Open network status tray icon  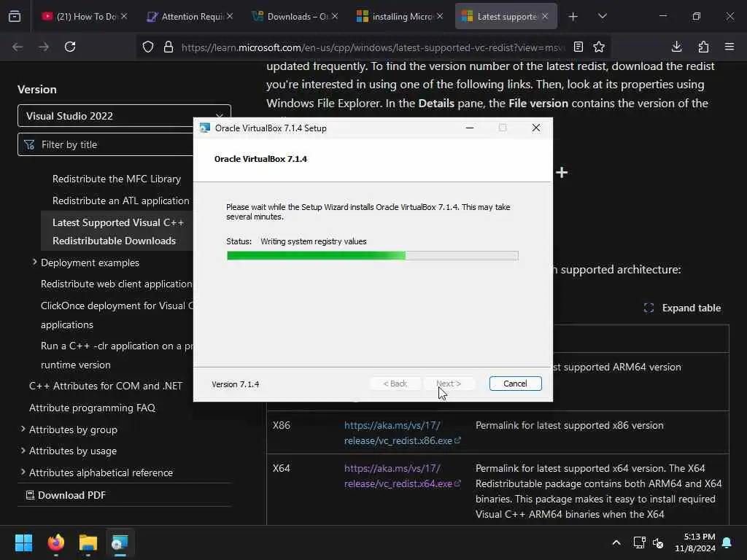coord(639,542)
